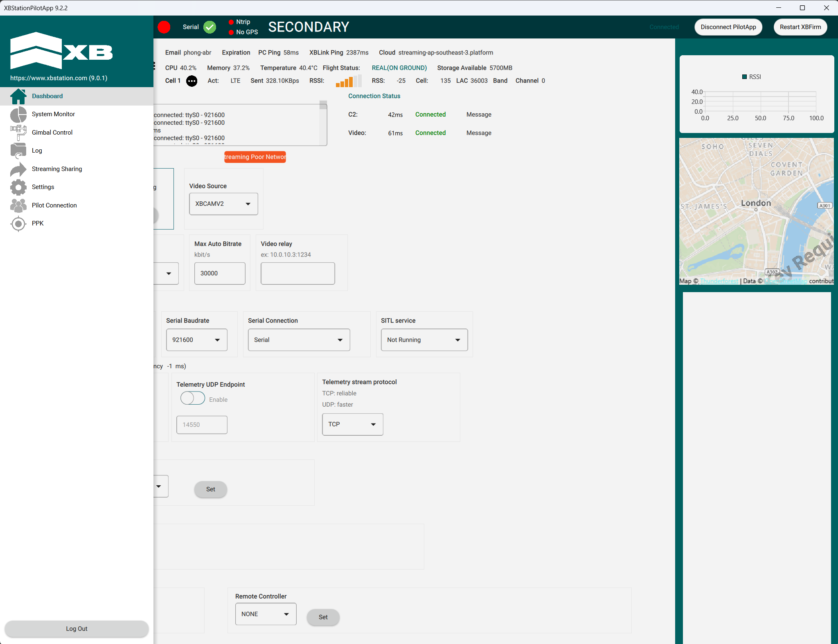This screenshot has height=644, width=838.
Task: Toggle the RSSI legend series marker
Action: click(744, 77)
